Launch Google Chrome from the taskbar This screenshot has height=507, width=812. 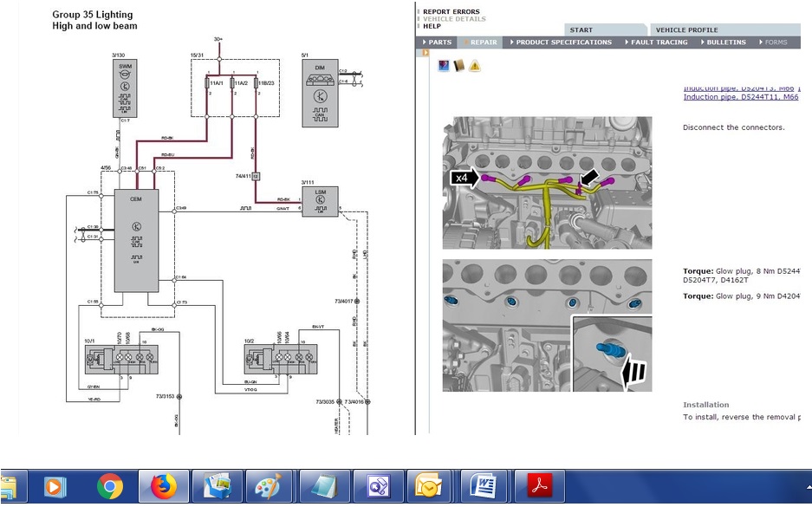pos(110,488)
